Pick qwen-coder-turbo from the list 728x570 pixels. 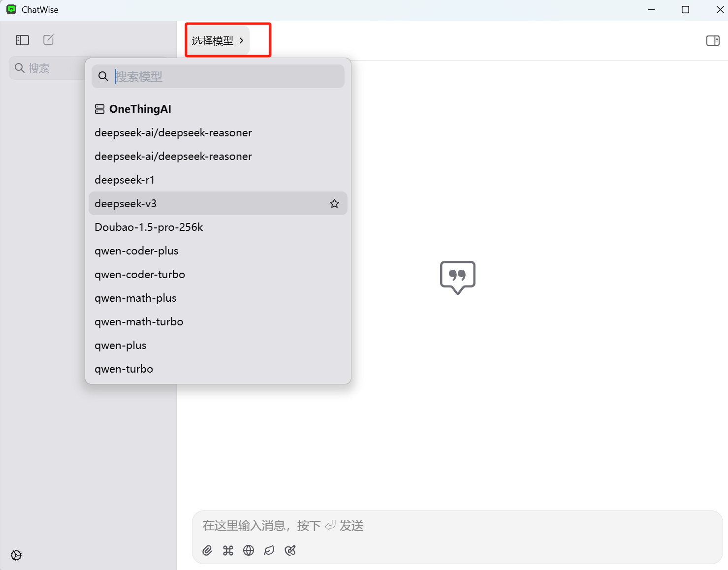point(218,274)
